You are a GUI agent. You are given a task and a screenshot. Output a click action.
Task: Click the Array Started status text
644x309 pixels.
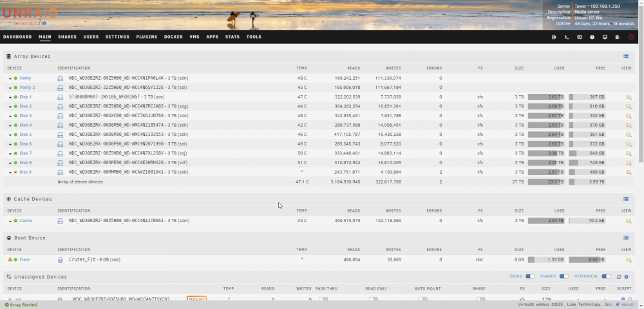pyautogui.click(x=21, y=305)
